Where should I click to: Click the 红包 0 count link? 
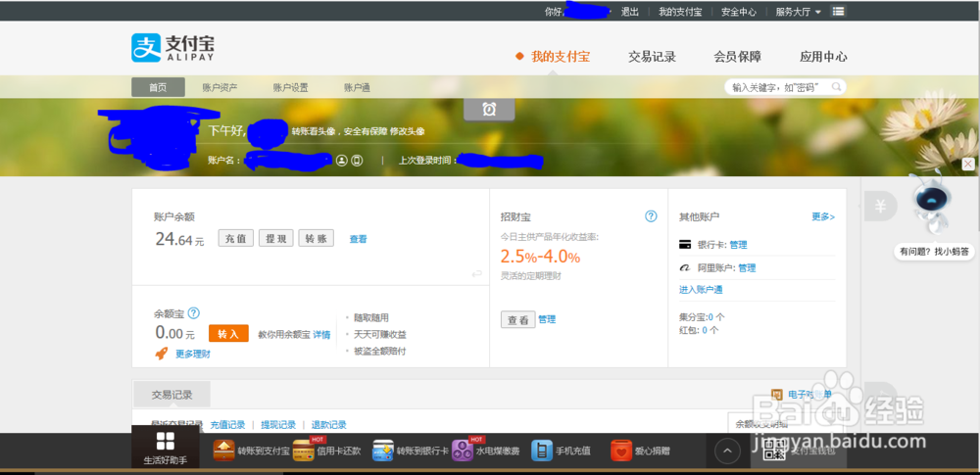click(x=705, y=329)
